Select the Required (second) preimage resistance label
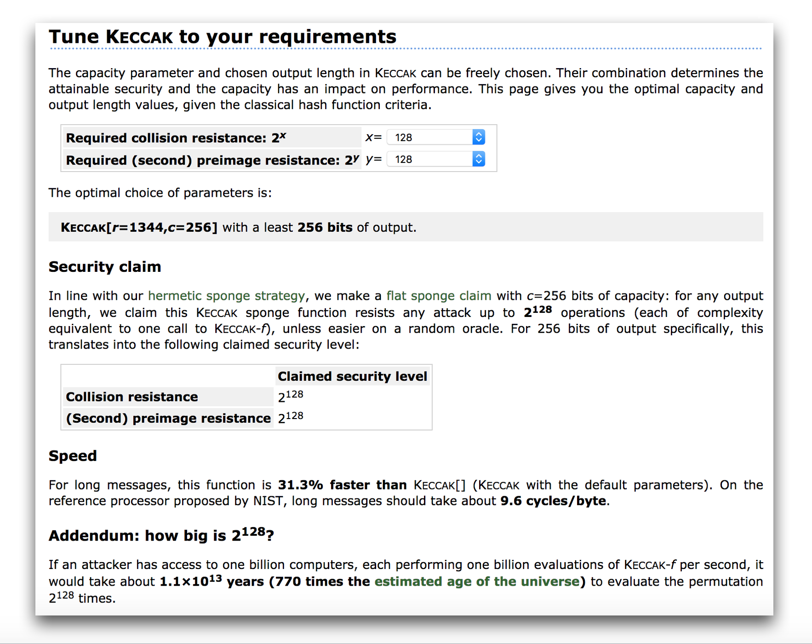This screenshot has height=644, width=812. (x=212, y=160)
